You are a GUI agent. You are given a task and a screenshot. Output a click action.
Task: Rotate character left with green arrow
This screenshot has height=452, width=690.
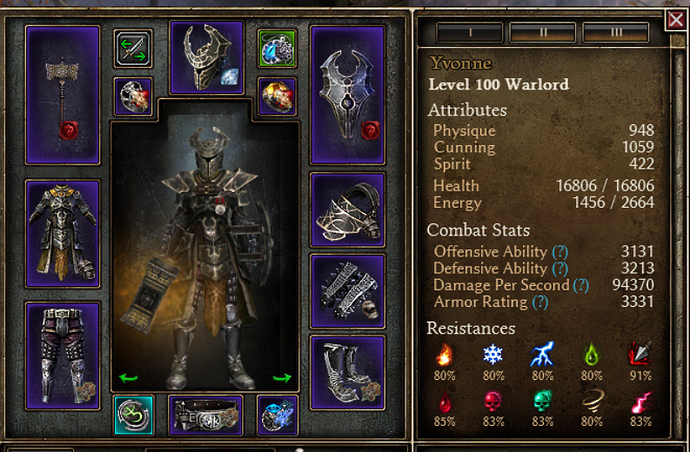tap(128, 378)
